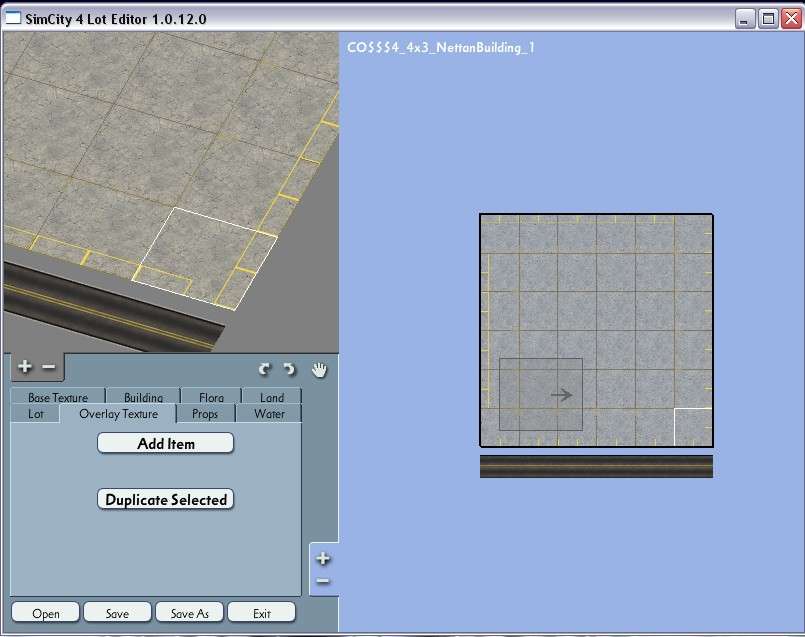Image resolution: width=805 pixels, height=637 pixels.
Task: Maximize the Lot Editor window
Action: (x=769, y=20)
